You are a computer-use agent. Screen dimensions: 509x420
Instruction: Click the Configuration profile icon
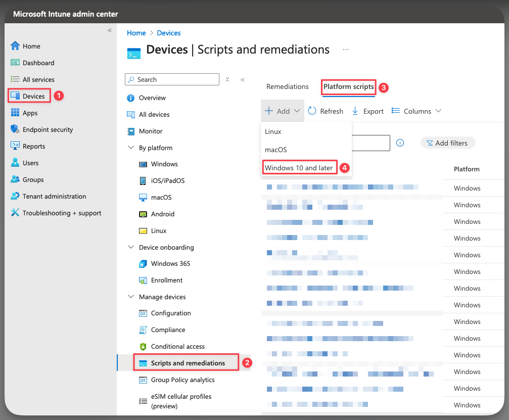143,313
